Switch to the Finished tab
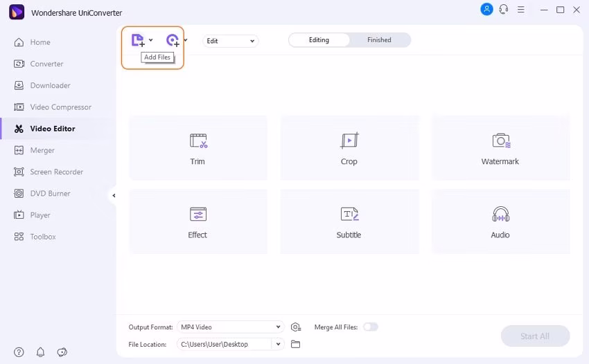589x364 pixels. tap(379, 40)
